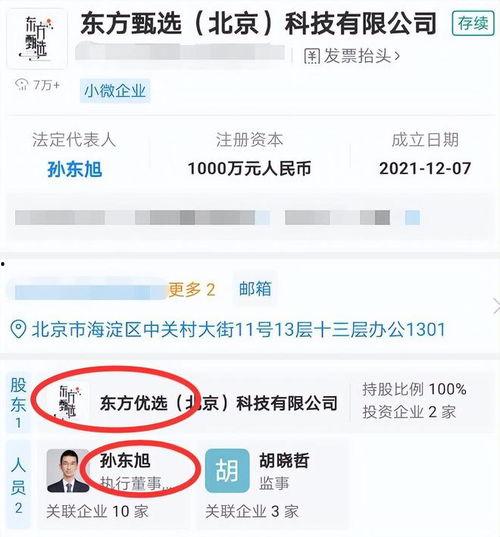Show 更多 2 phone numbers

pos(192,290)
